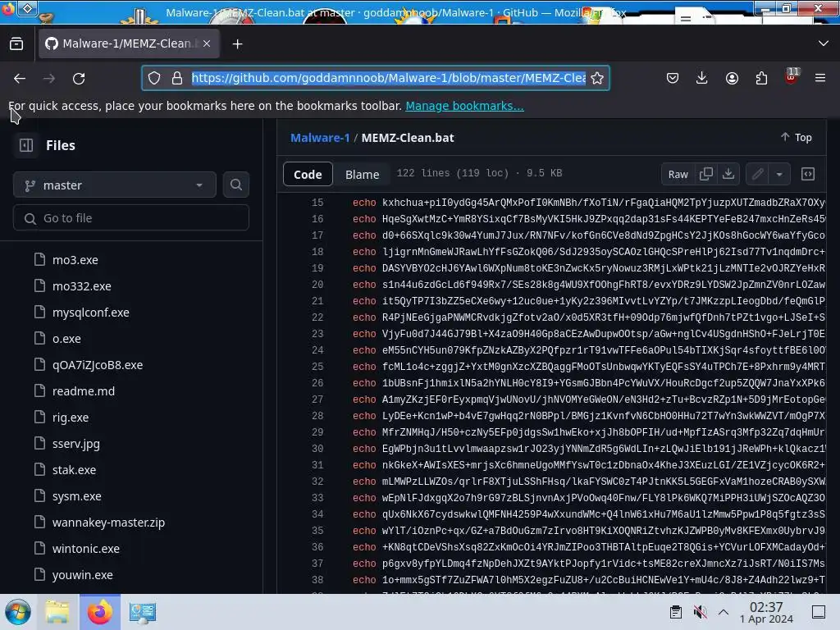Click the Firefox taskbar icon
This screenshot has height=630, width=840.
99,612
